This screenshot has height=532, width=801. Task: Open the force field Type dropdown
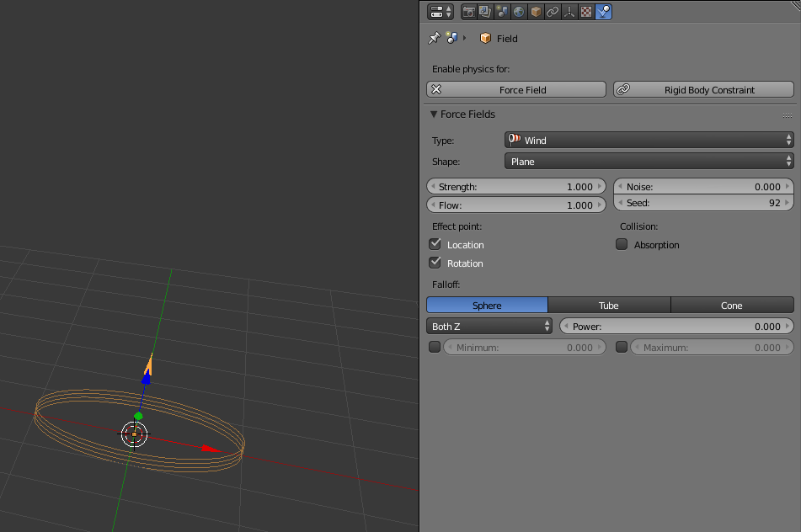(649, 140)
